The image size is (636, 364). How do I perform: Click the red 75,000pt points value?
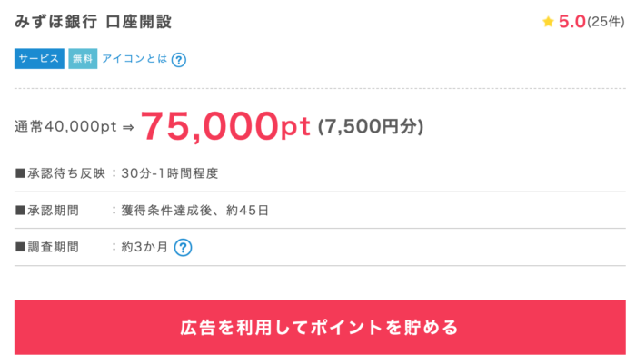[225, 126]
